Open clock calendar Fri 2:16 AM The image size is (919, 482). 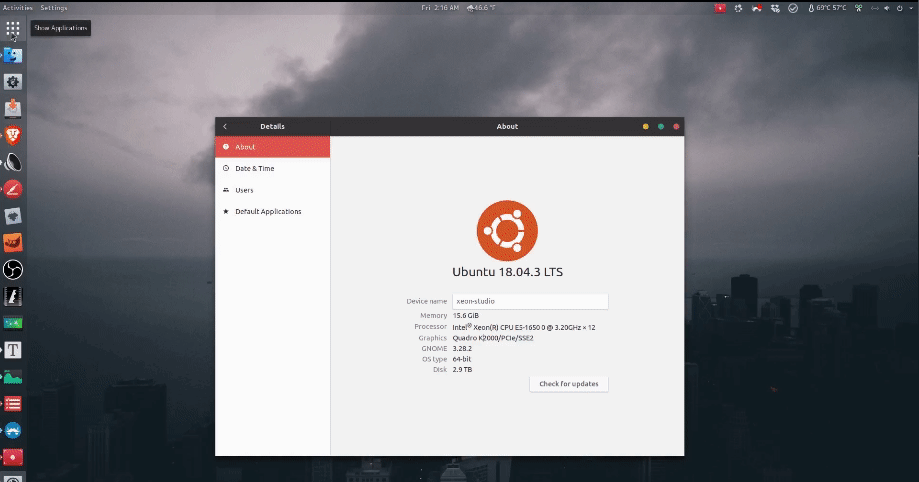(440, 8)
